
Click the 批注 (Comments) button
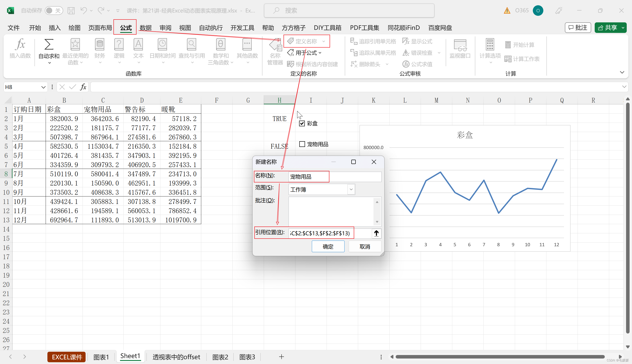[578, 27]
